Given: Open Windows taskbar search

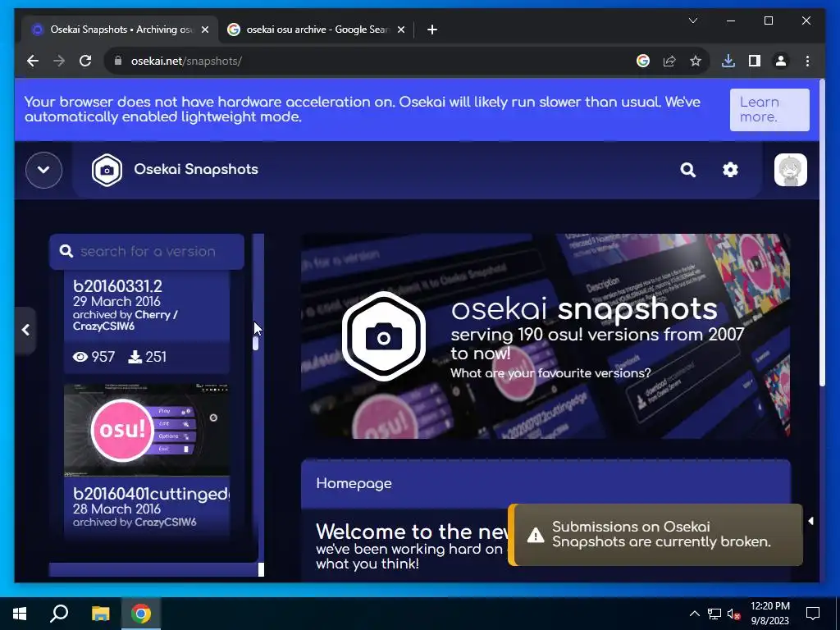Looking at the screenshot, I should coord(59,614).
